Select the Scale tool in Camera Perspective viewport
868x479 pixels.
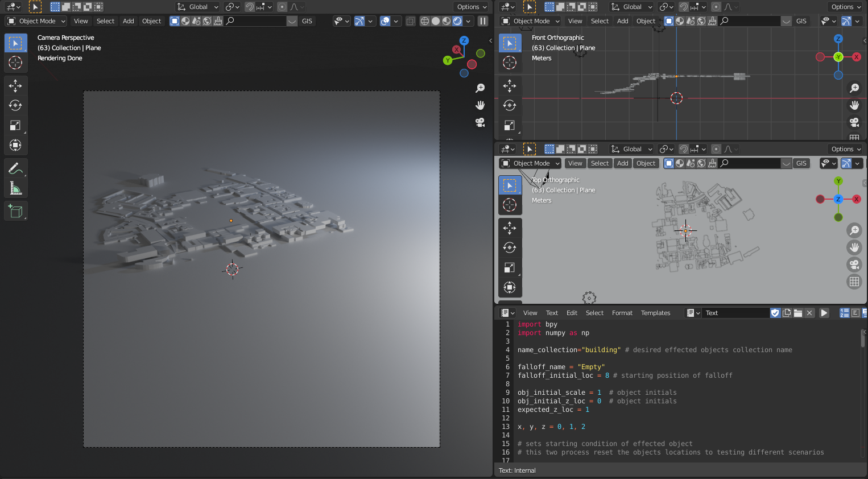tap(15, 125)
